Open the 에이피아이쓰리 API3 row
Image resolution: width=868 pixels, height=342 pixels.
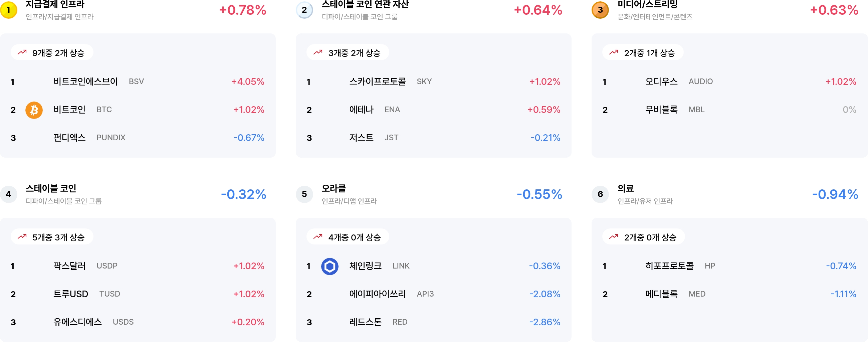pos(433,294)
